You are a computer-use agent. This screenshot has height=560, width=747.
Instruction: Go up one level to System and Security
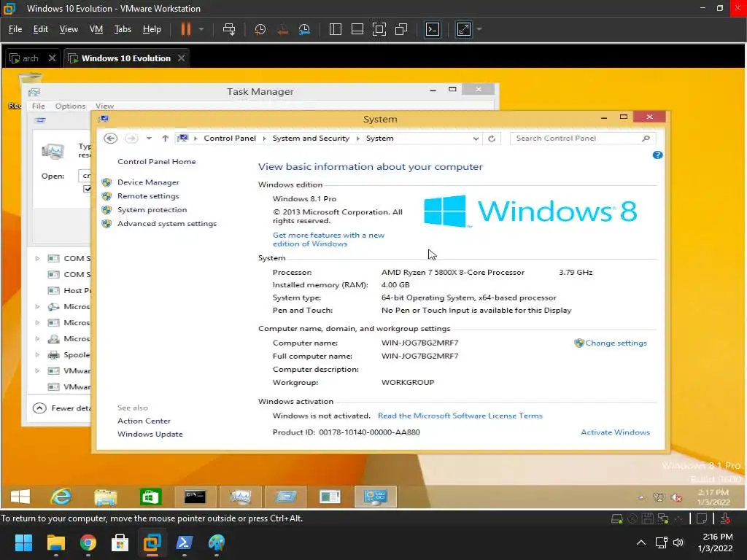point(165,138)
